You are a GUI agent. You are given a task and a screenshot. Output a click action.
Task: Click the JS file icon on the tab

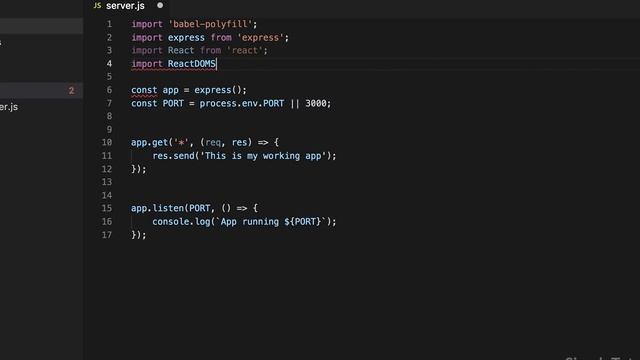pos(97,6)
